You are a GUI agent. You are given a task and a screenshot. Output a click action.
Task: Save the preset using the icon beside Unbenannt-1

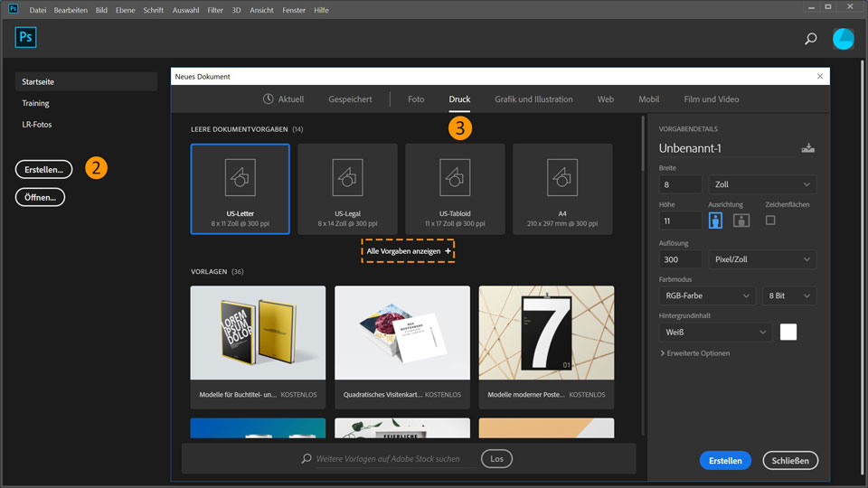[x=807, y=147]
